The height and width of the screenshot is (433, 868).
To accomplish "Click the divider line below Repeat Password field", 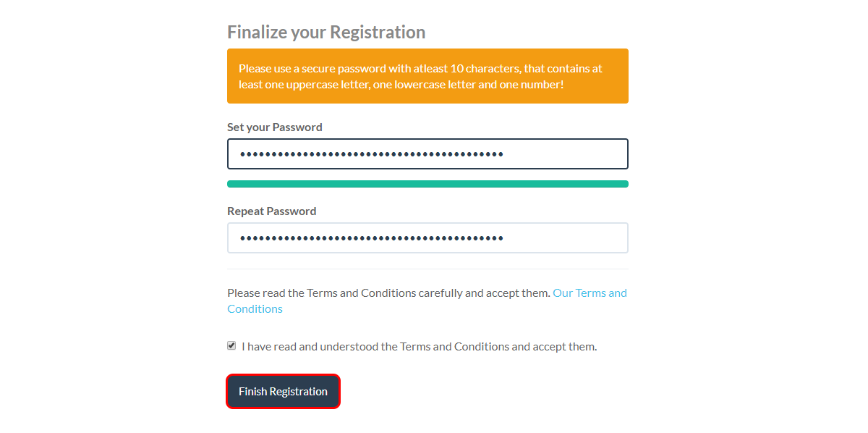I will (427, 269).
